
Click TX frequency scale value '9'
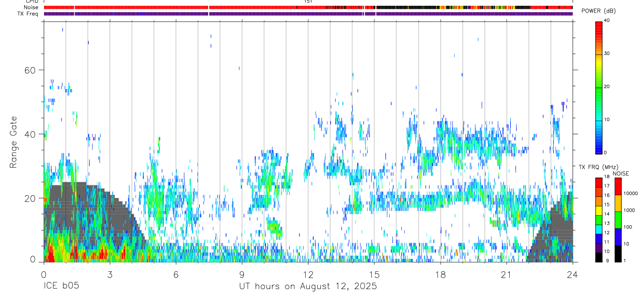pos(606,261)
